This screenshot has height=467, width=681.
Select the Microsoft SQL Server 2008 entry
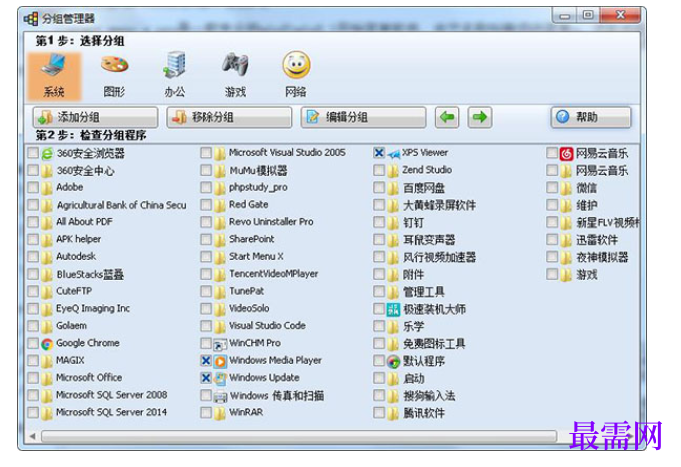pos(112,395)
